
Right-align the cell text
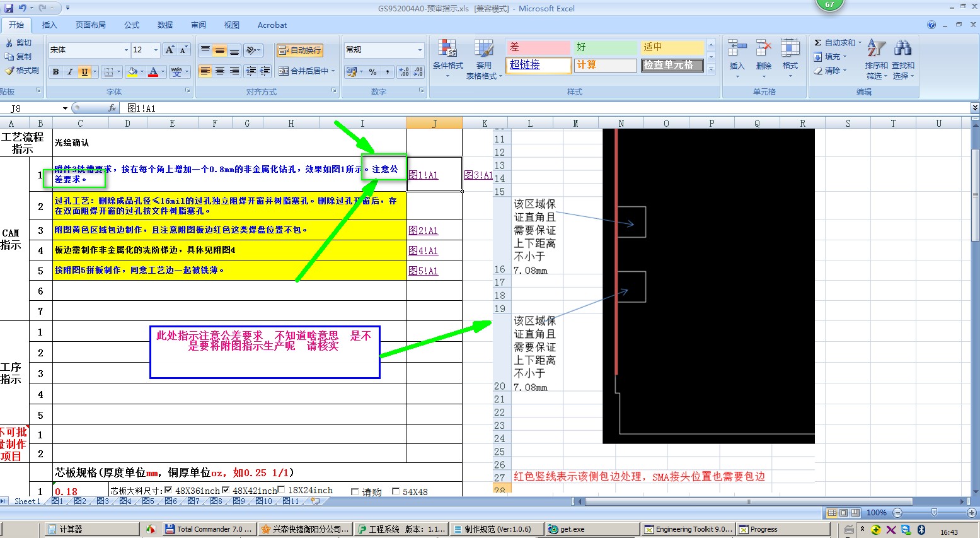point(234,71)
